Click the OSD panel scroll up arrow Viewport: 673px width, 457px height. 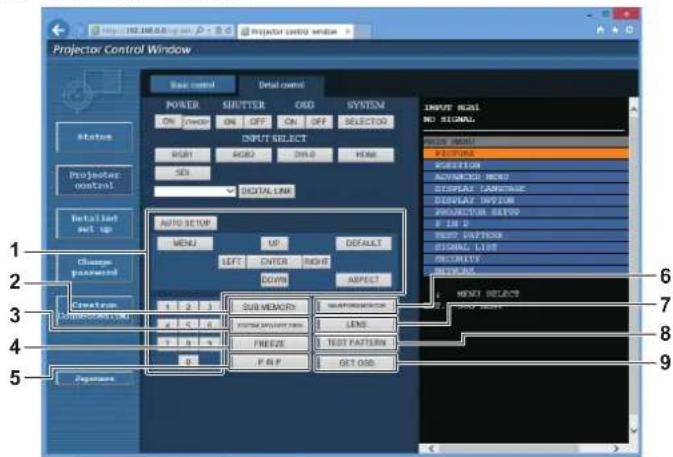[x=634, y=109]
